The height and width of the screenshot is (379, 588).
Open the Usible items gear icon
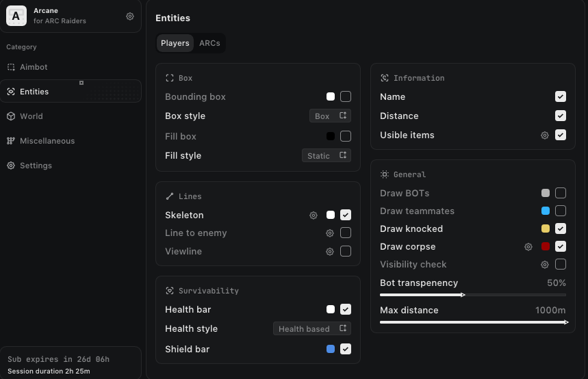545,135
